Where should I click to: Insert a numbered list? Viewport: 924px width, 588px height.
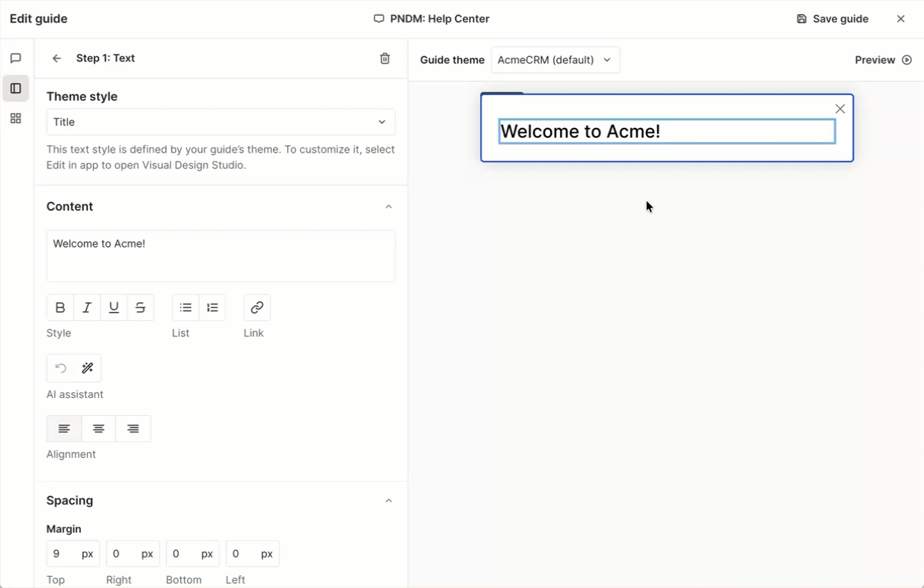point(212,307)
